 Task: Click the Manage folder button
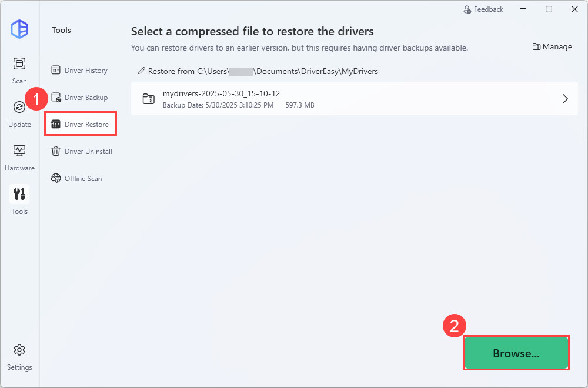[x=552, y=47]
